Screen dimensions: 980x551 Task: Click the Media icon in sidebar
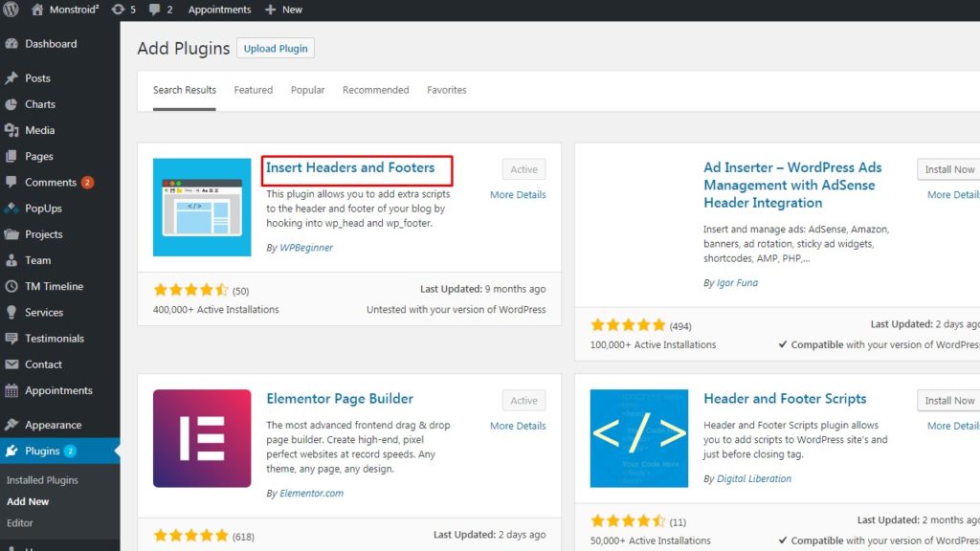(11, 130)
